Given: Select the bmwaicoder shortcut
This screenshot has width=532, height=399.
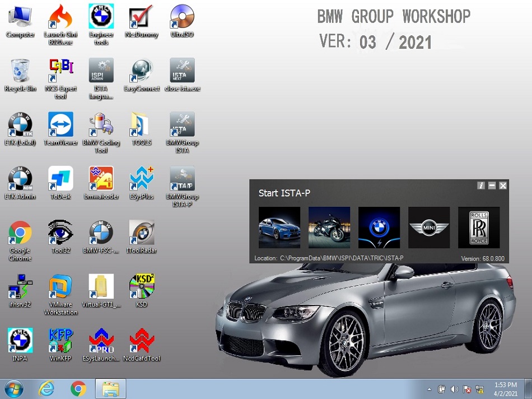Looking at the screenshot, I should [101, 183].
